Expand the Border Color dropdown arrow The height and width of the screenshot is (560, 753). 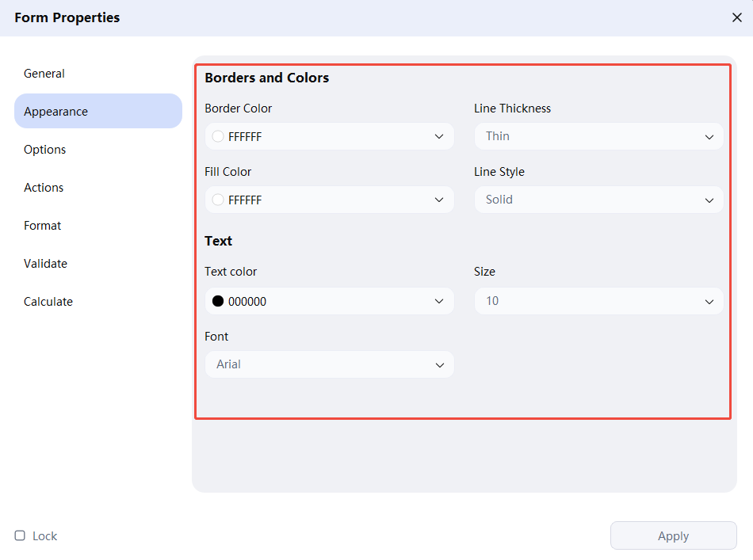click(x=439, y=136)
